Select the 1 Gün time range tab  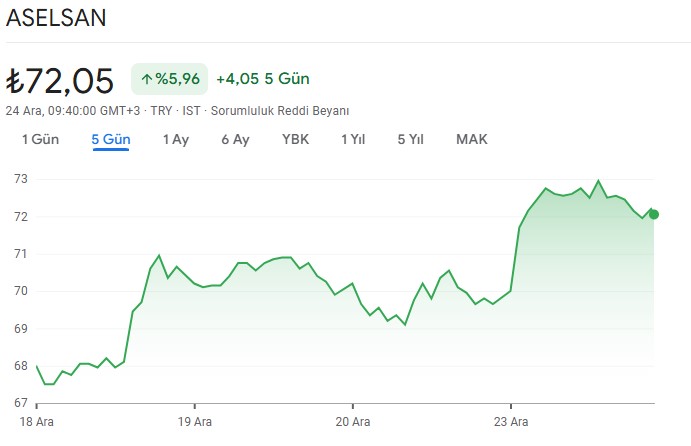41,139
